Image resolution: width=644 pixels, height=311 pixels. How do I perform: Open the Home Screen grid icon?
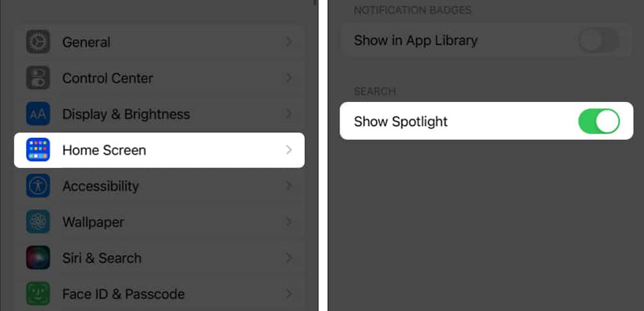click(x=38, y=150)
